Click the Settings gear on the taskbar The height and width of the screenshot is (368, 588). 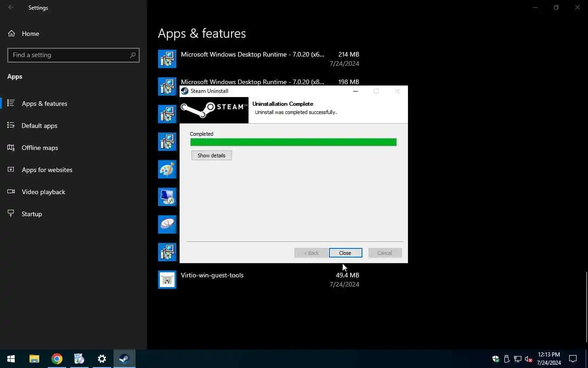pyautogui.click(x=102, y=359)
